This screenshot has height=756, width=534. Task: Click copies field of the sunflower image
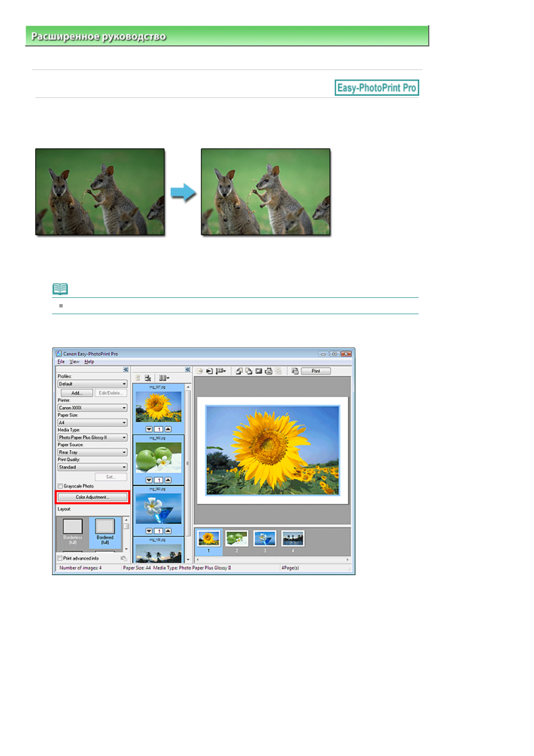tap(158, 429)
